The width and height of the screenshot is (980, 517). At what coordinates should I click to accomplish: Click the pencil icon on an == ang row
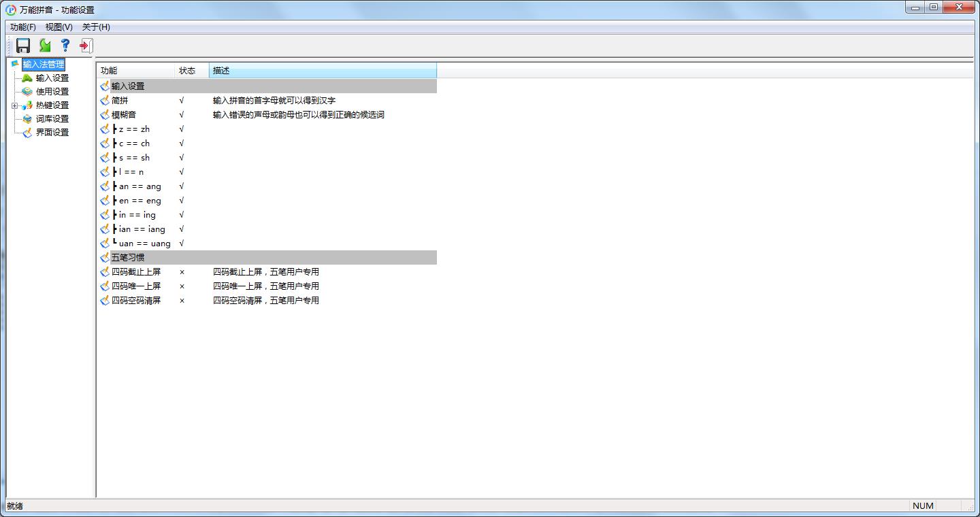pyautogui.click(x=105, y=186)
